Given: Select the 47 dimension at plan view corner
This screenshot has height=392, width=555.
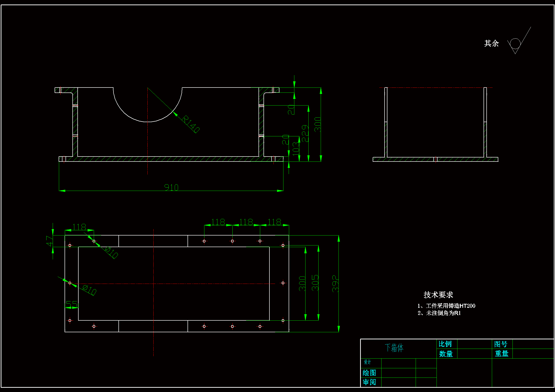Looking at the screenshot, I should click(x=50, y=241).
